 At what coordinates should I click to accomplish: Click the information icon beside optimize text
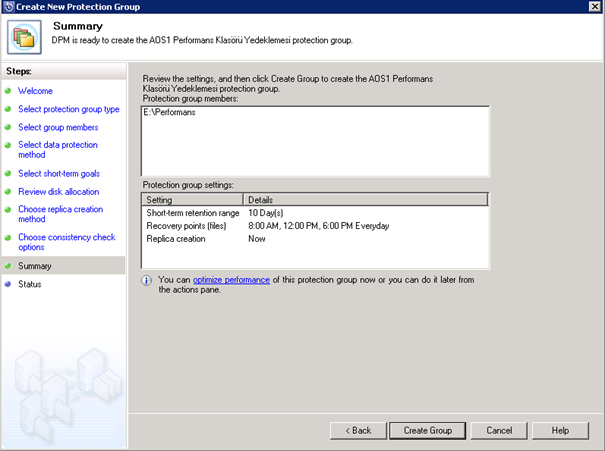pyautogui.click(x=147, y=281)
